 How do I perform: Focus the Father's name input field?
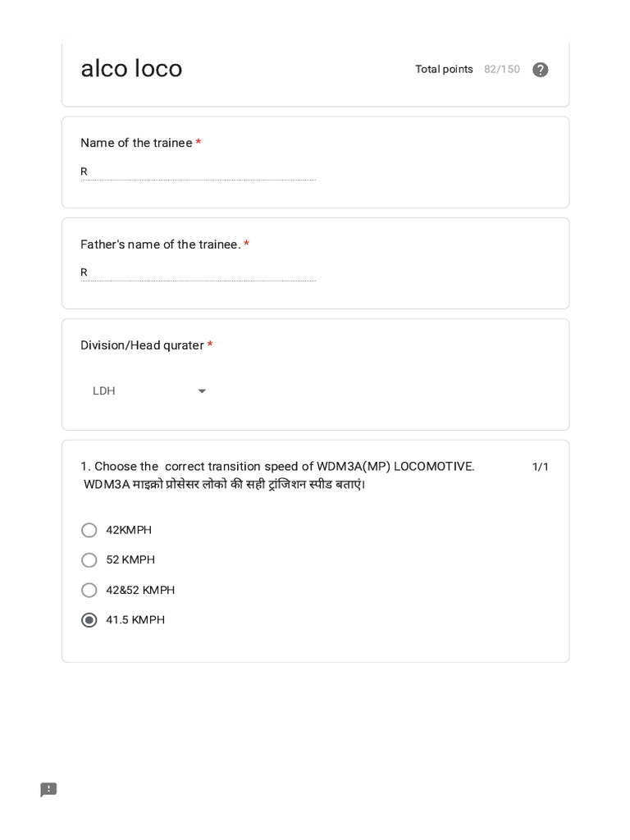tap(198, 272)
